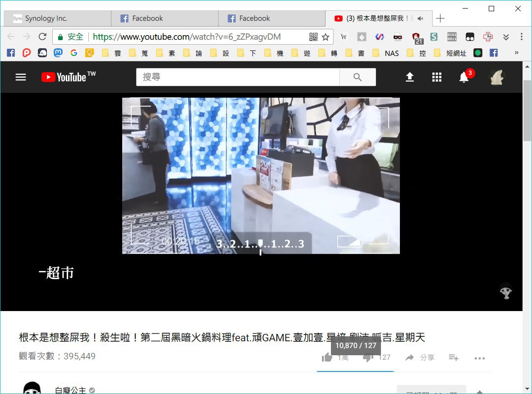Open the more actions ellipsis menu

click(479, 358)
